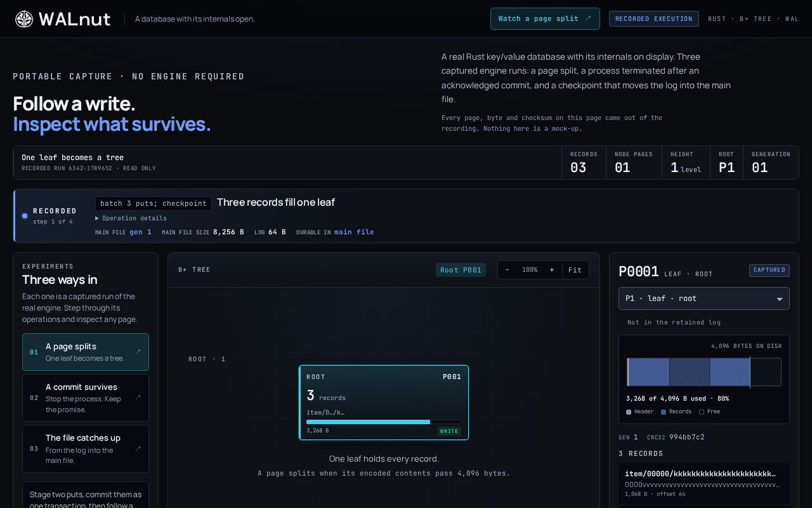Click the arrow icon on A commit survives card
The image size is (812, 508).
138,398
